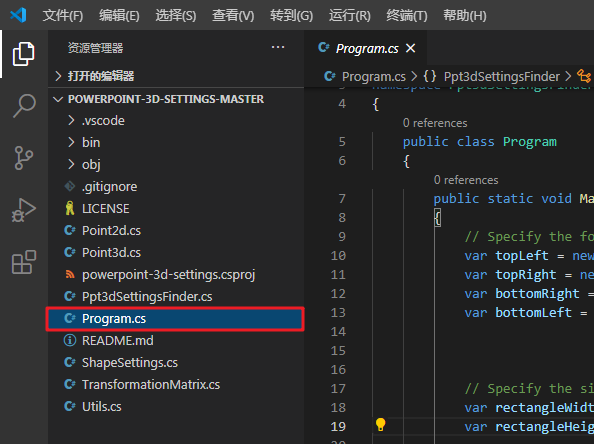Open the 帮助(H) menu
This screenshot has width=594, height=444.
tap(464, 16)
